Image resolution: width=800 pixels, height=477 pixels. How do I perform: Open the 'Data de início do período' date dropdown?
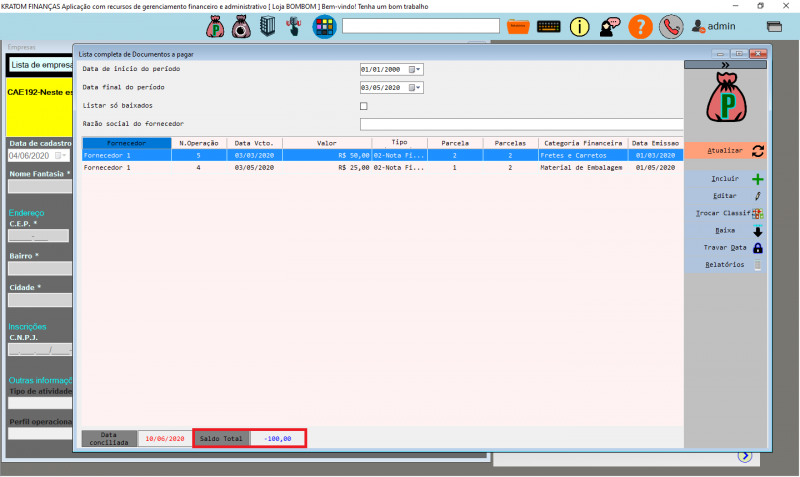(418, 70)
